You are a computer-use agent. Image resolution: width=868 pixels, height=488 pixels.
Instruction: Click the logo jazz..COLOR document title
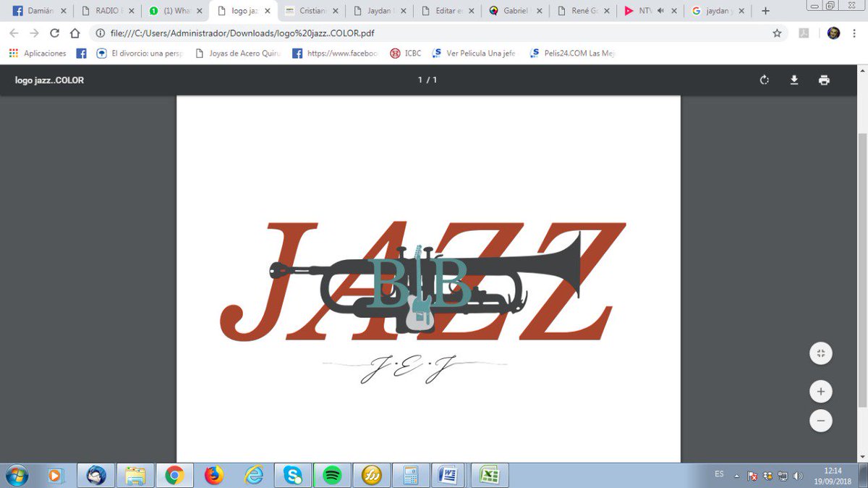[x=50, y=80]
